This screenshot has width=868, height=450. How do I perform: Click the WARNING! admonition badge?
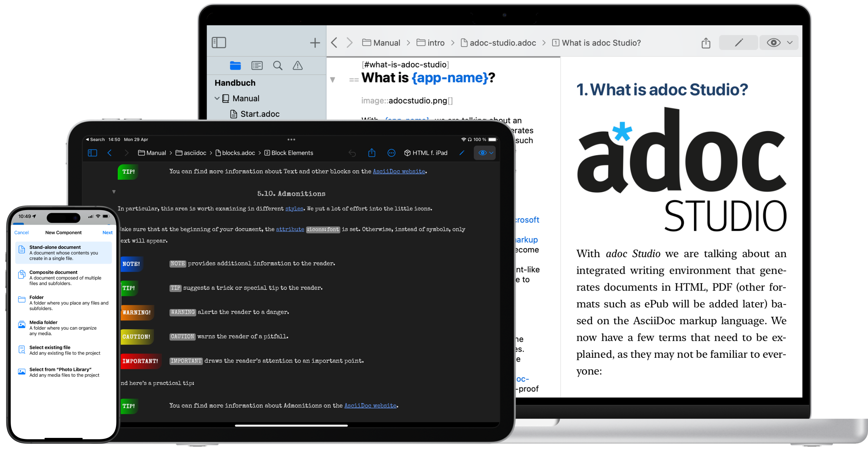pyautogui.click(x=137, y=313)
